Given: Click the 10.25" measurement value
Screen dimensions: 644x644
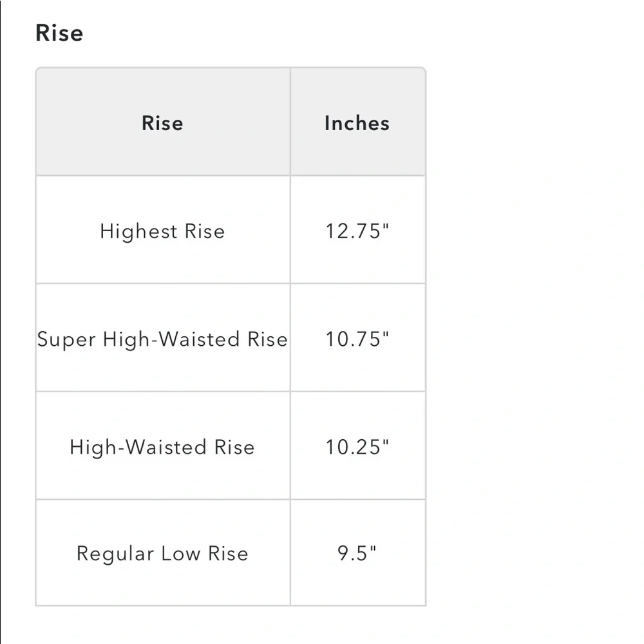Looking at the screenshot, I should click(x=357, y=447).
